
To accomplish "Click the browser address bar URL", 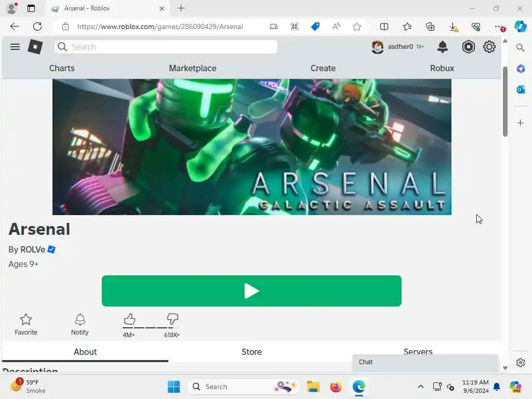I will click(160, 26).
